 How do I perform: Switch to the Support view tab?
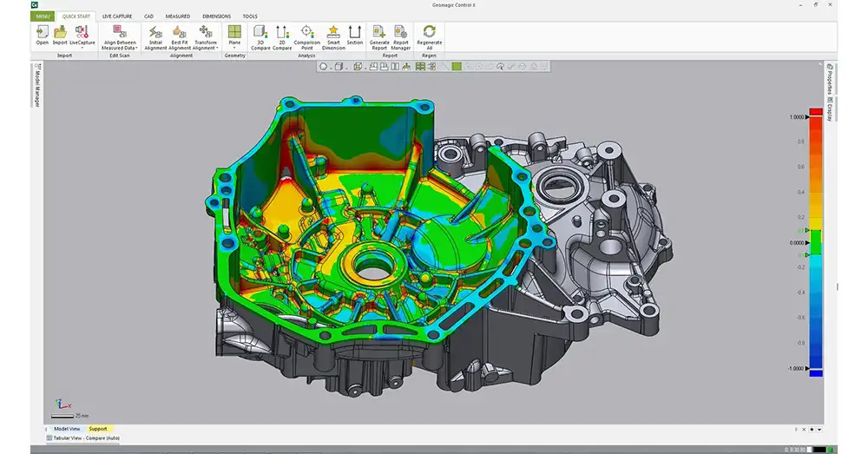click(98, 429)
